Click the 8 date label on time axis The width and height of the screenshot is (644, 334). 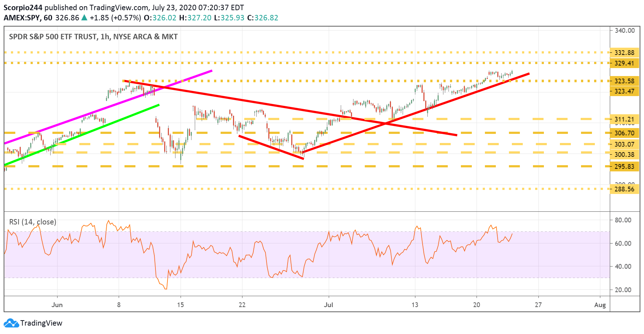coord(119,305)
